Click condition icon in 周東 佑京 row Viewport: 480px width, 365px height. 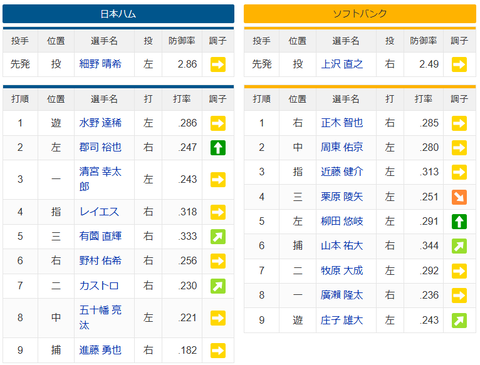point(459,148)
